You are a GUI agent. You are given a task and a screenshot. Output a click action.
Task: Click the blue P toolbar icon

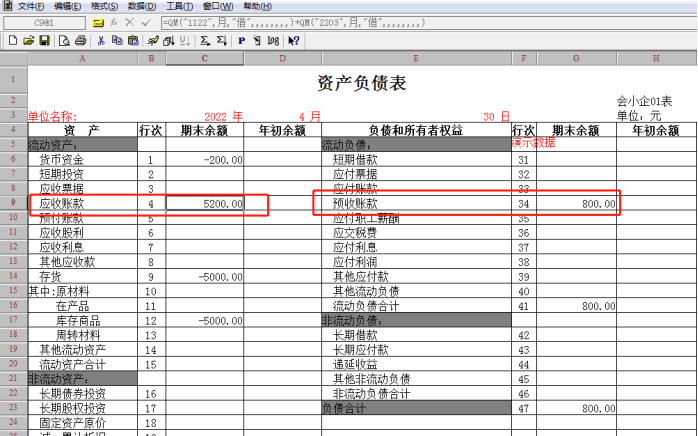(x=241, y=41)
